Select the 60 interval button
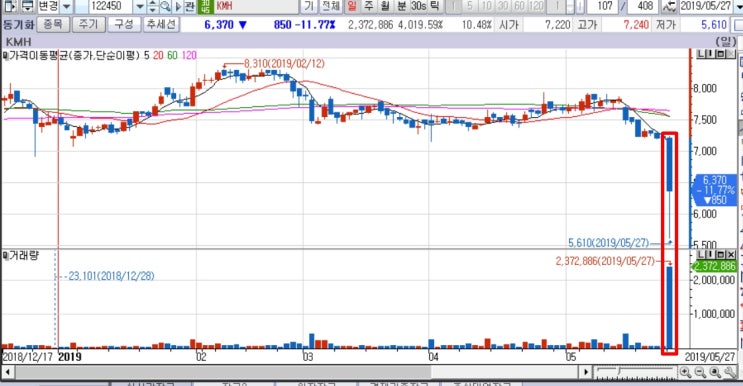The image size is (743, 386). click(519, 6)
